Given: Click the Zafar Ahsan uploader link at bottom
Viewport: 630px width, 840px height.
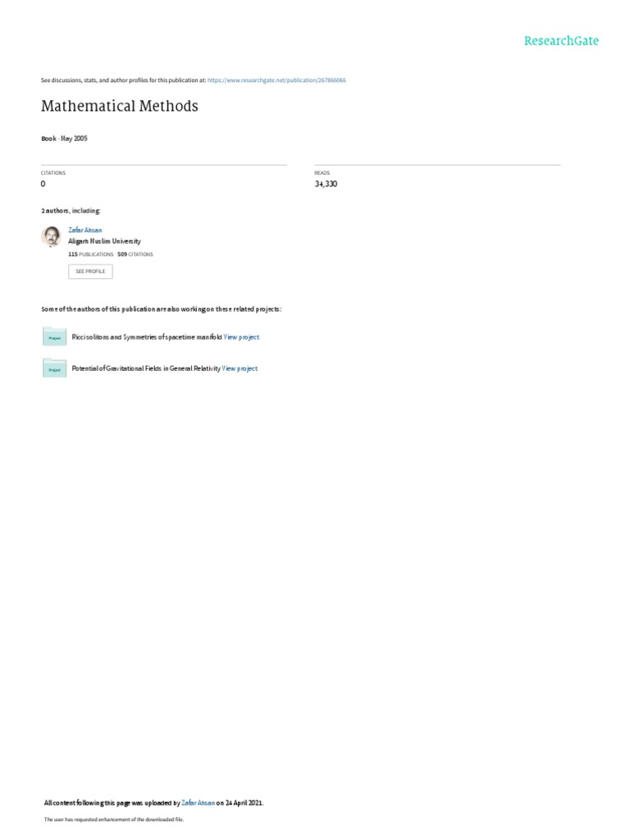Looking at the screenshot, I should click(x=199, y=803).
